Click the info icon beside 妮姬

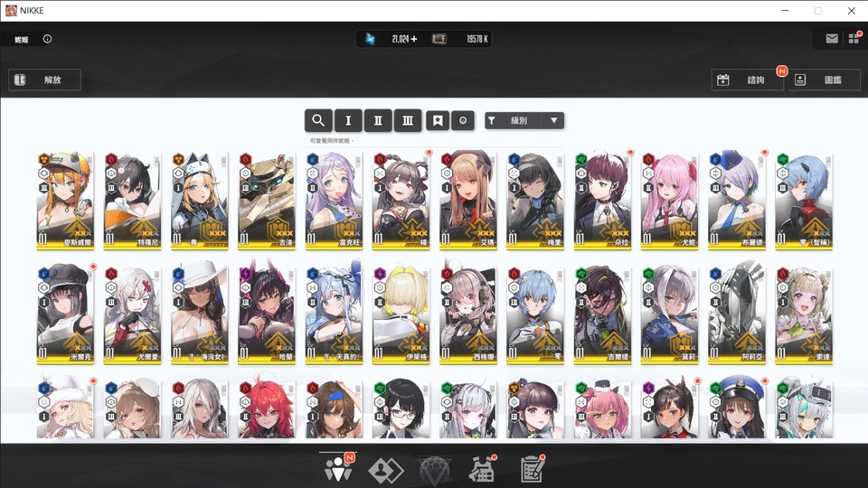(x=47, y=39)
